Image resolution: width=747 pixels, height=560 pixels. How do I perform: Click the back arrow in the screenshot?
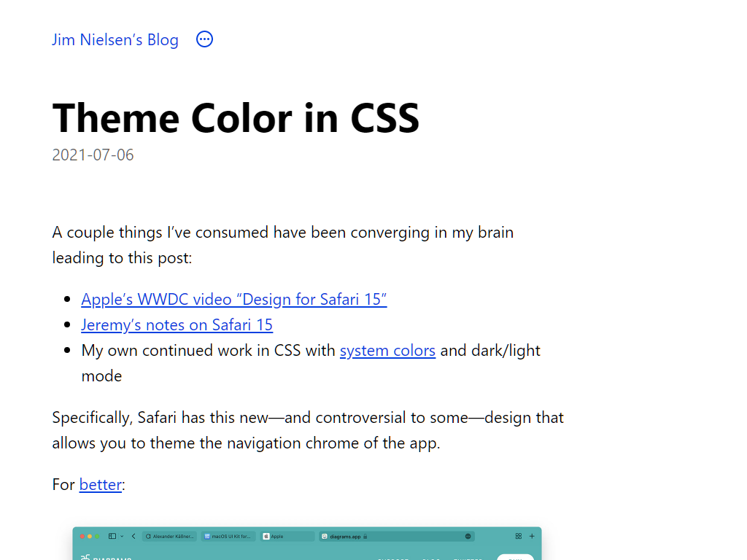pos(133,536)
